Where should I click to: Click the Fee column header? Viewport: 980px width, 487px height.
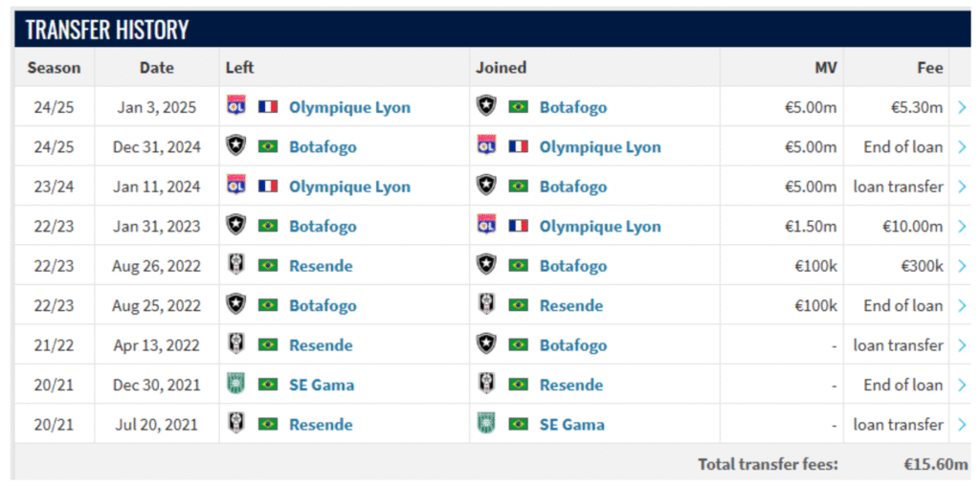coord(930,68)
